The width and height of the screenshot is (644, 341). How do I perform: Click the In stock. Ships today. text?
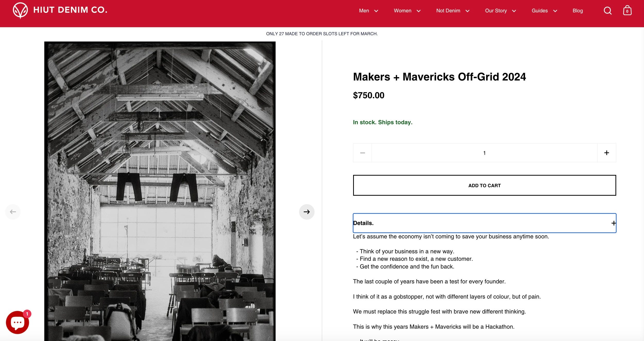tap(383, 122)
